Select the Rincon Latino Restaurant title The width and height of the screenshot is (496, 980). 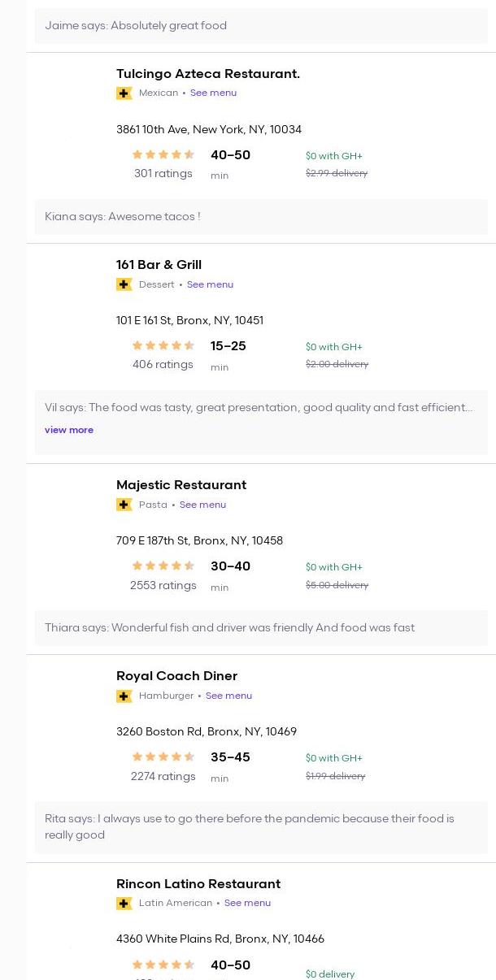[198, 884]
